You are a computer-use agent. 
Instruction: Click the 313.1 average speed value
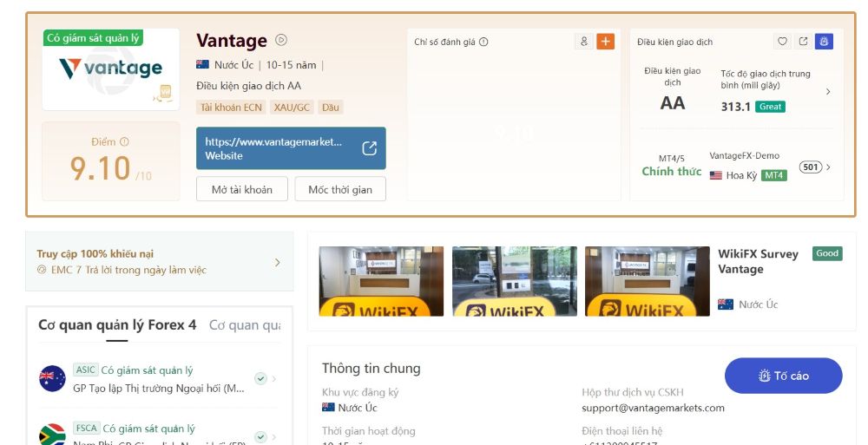click(x=736, y=107)
